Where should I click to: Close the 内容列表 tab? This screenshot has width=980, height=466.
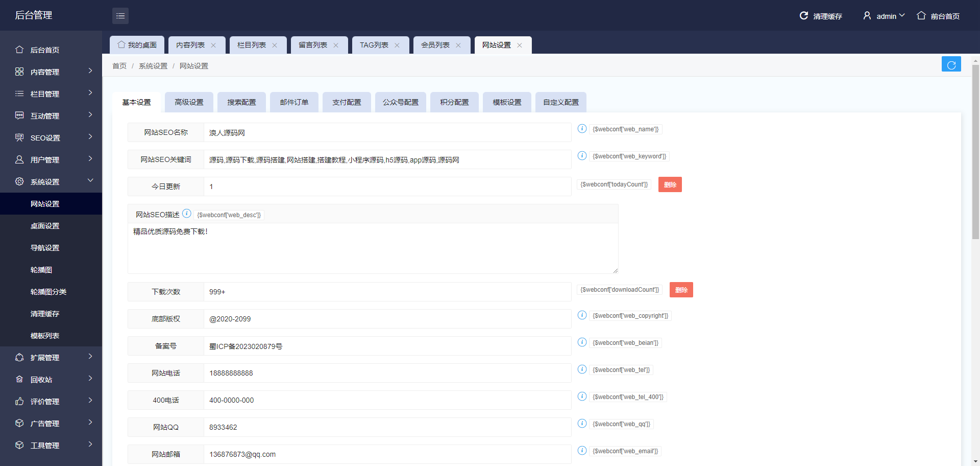point(213,45)
